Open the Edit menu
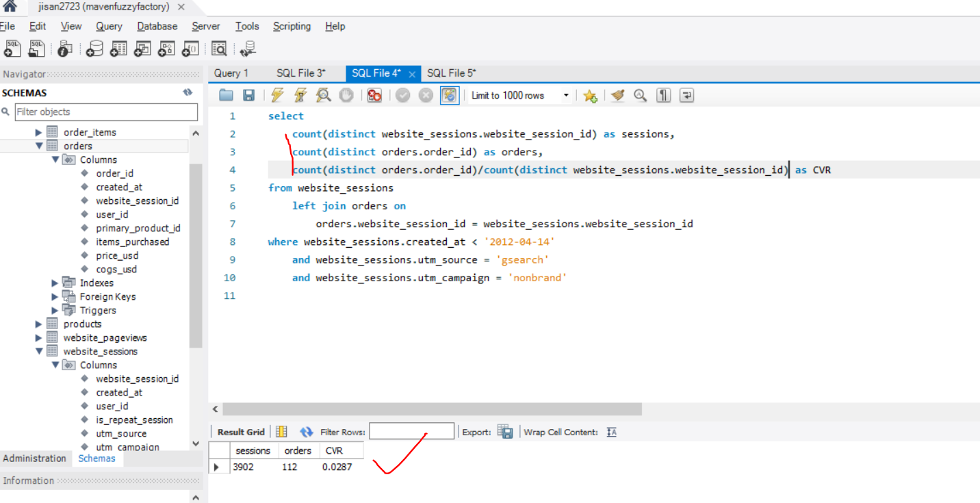Viewport: 980px width, 503px height. (38, 26)
